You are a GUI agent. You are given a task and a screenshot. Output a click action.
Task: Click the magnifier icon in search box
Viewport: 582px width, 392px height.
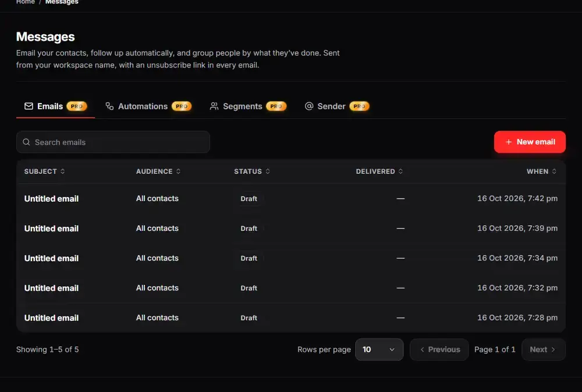tap(26, 142)
